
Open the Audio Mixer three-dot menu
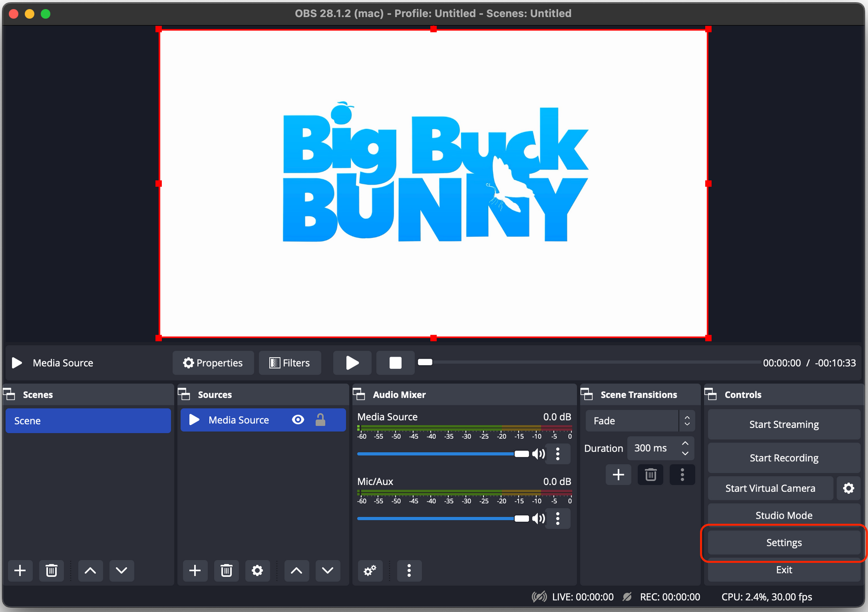coord(409,571)
